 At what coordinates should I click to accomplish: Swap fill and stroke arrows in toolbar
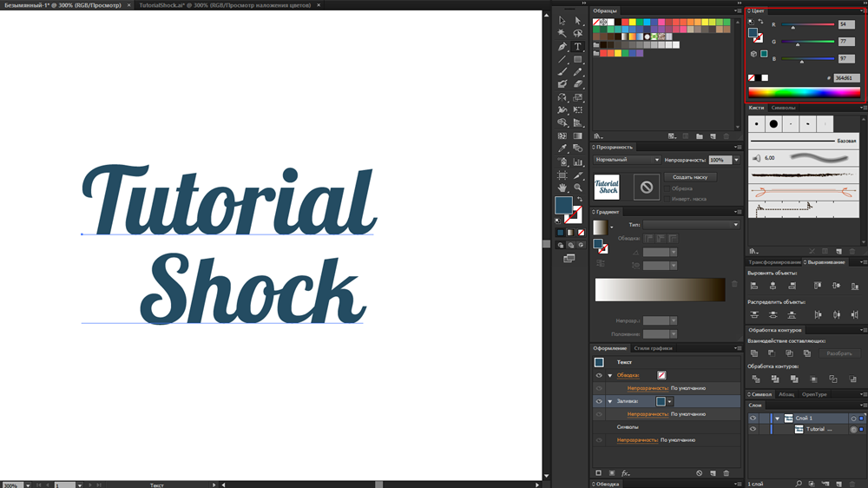point(580,199)
